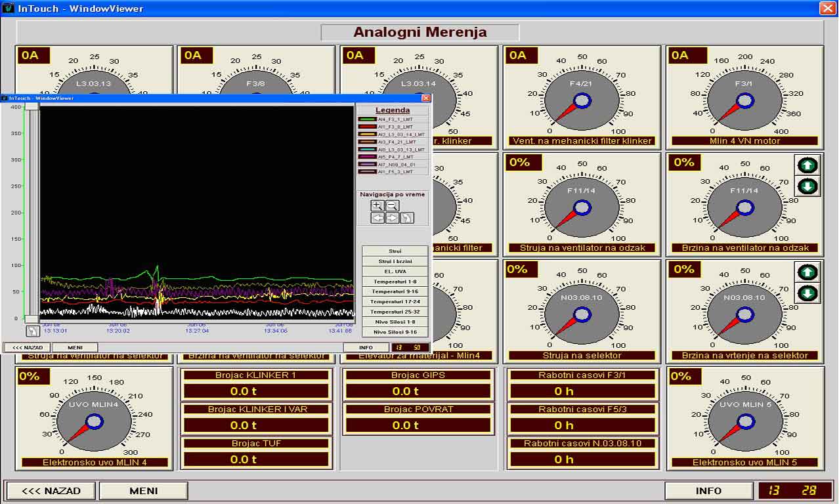Increase fan speed with the green up arrow for ventilator na odzak
839x504 pixels.
[x=807, y=165]
